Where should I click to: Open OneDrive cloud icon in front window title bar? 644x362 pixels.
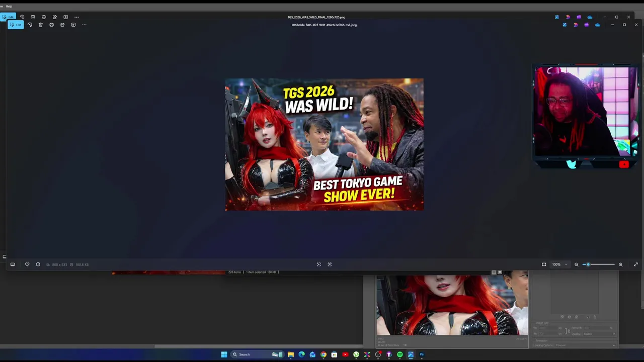597,25
